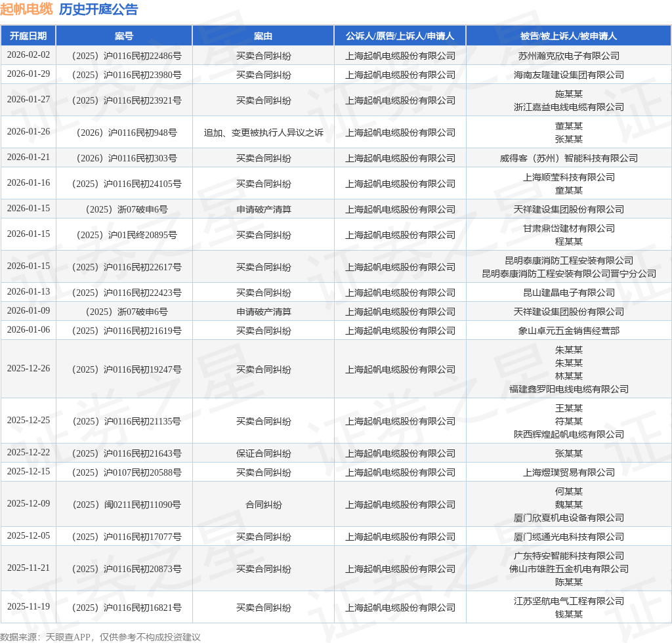This screenshot has width=672, height=643.
Task: Click defendant 林某某
Action: (569, 376)
